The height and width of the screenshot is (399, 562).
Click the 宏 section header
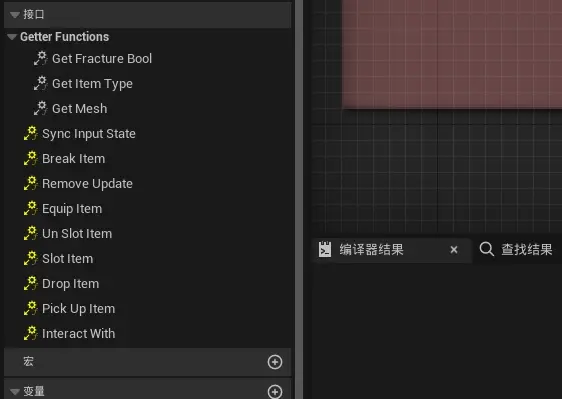click(147, 362)
